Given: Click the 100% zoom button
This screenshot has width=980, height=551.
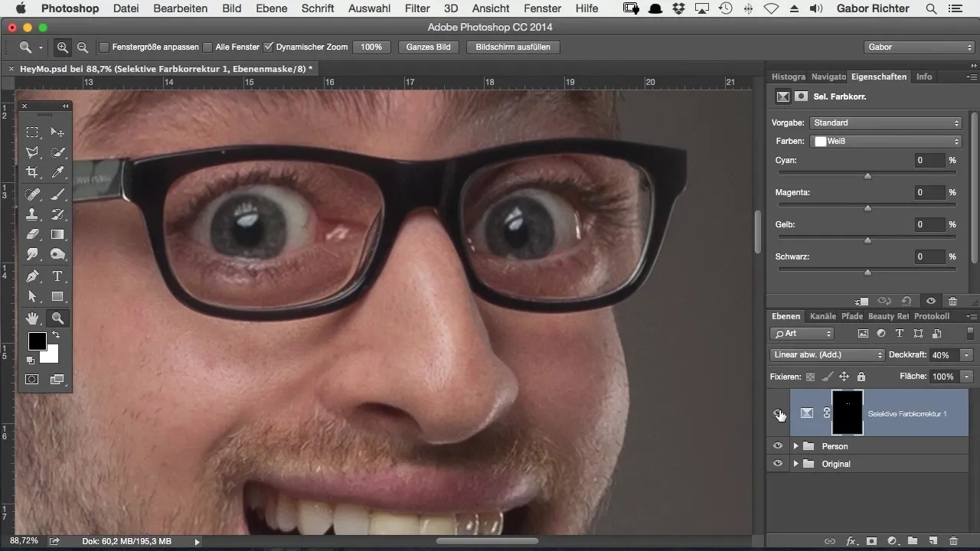Looking at the screenshot, I should (x=371, y=47).
